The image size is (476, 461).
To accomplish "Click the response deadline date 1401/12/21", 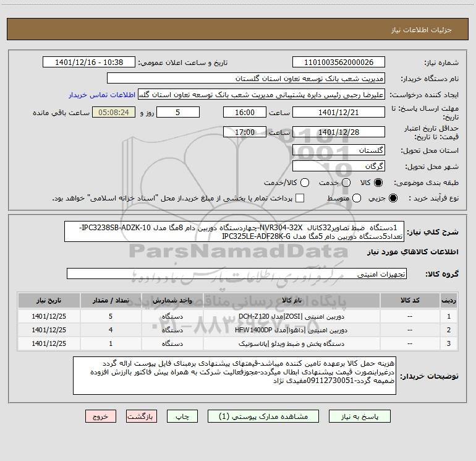I will point(339,112).
